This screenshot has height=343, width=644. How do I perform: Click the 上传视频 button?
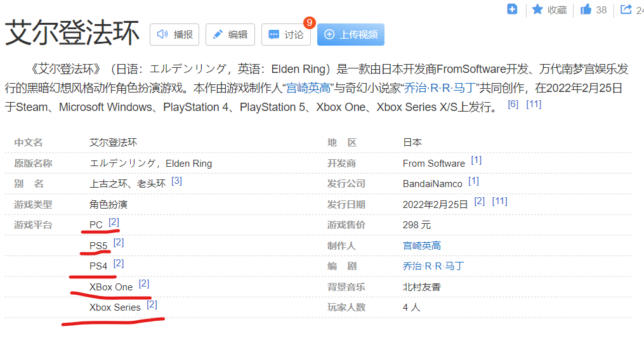[x=351, y=35]
